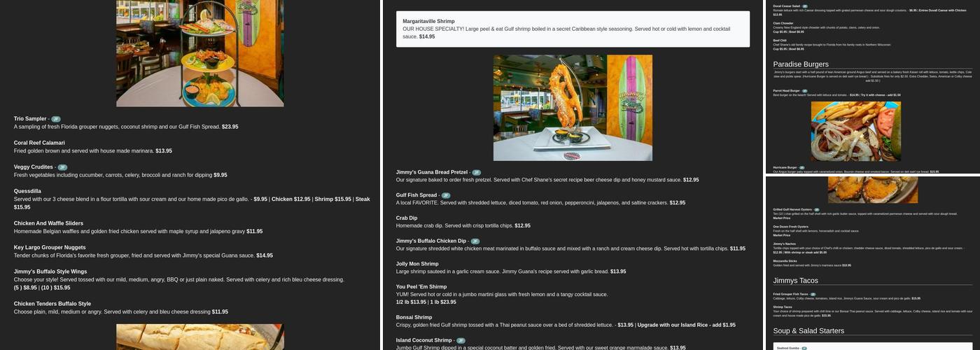Click the sampler tower photo at top left
The image size is (980, 350).
pyautogui.click(x=199, y=52)
